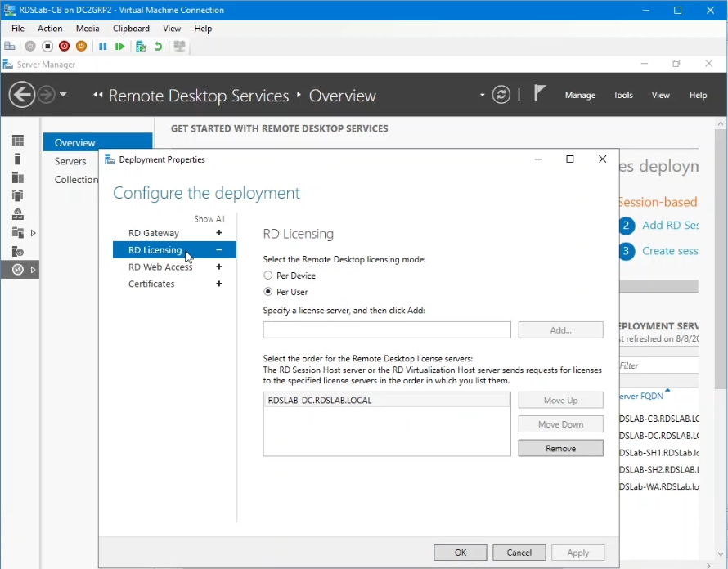The width and height of the screenshot is (728, 569).
Task: Pause the virtual machine via toolbar
Action: pos(102,46)
